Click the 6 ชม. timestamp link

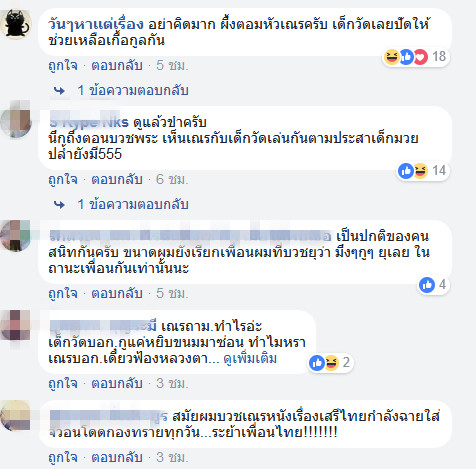click(172, 179)
